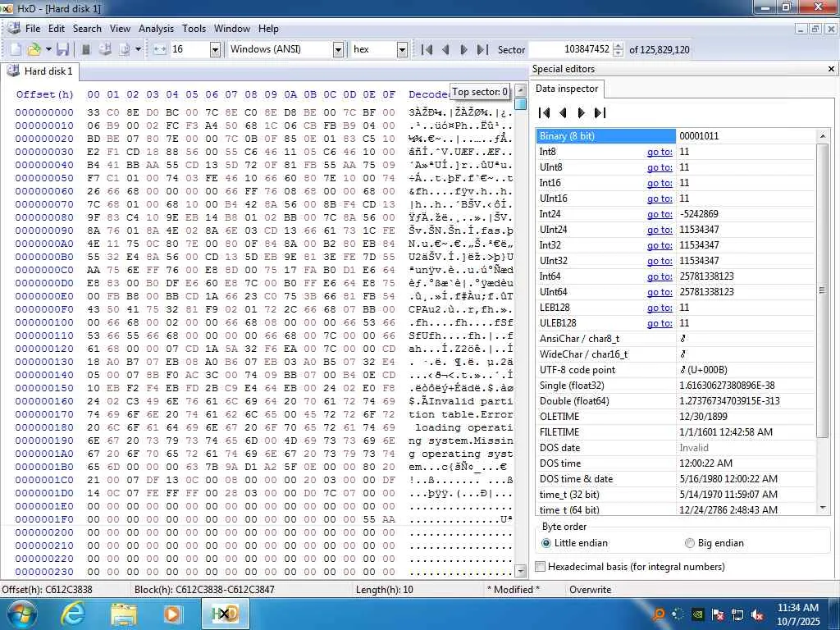This screenshot has width=840, height=630.
Task: Close the Special editors panel
Action: tap(831, 69)
